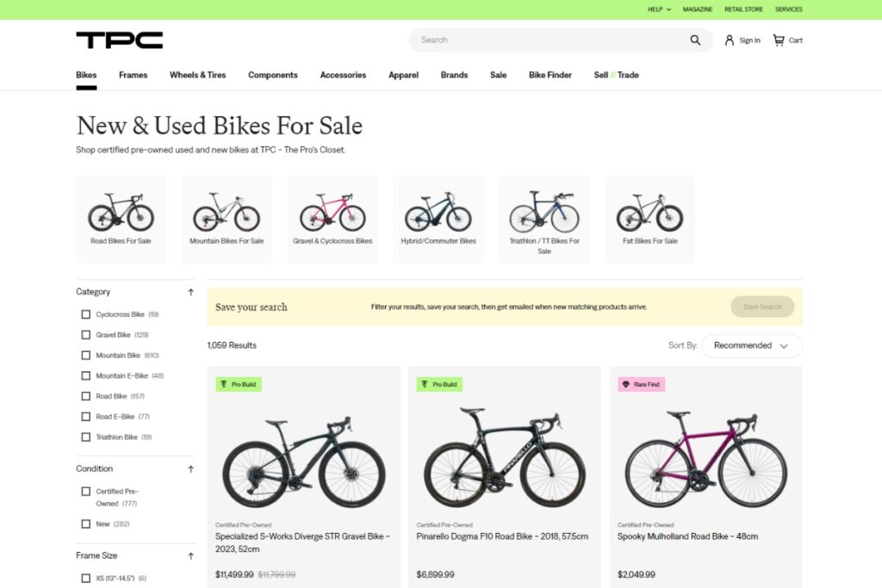Image resolution: width=882 pixels, height=588 pixels.
Task: Click the Save Search button
Action: tap(762, 307)
